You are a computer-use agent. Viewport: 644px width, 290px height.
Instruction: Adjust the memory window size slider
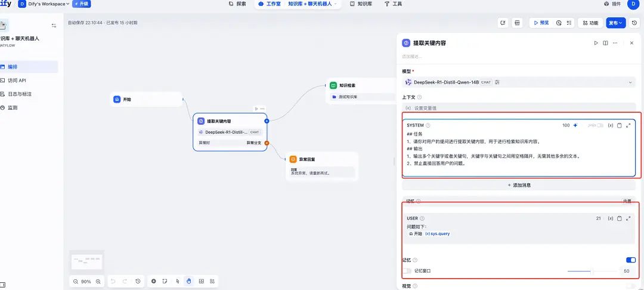click(x=592, y=271)
